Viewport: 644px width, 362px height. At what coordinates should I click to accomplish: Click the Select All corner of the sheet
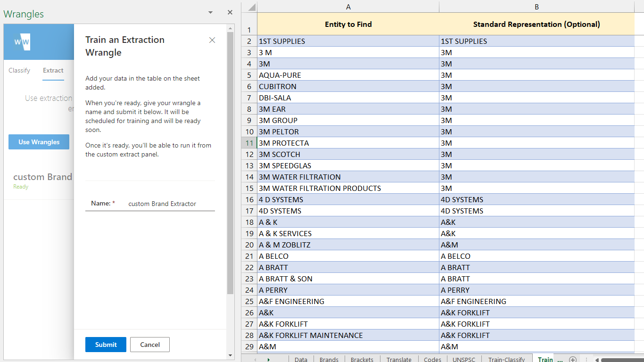click(249, 7)
